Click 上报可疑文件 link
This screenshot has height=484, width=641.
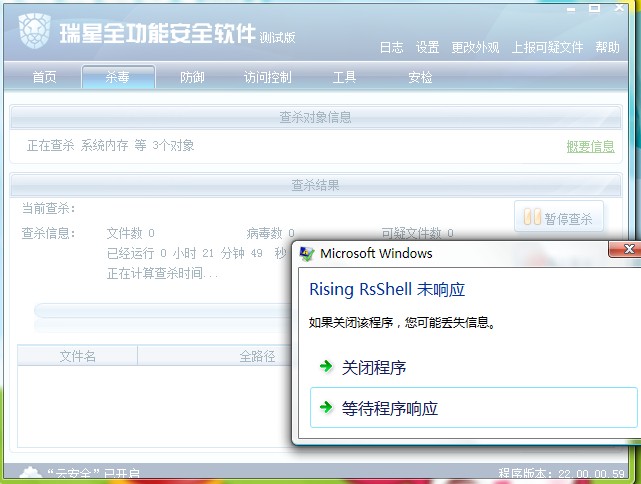pos(547,47)
